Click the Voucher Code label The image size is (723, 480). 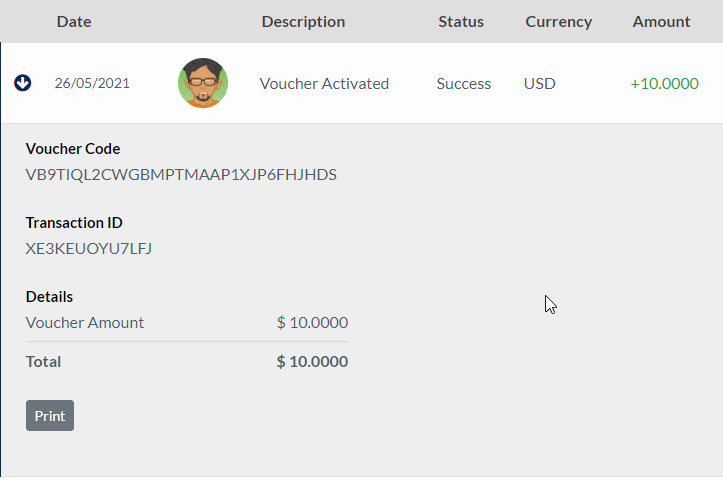73,149
